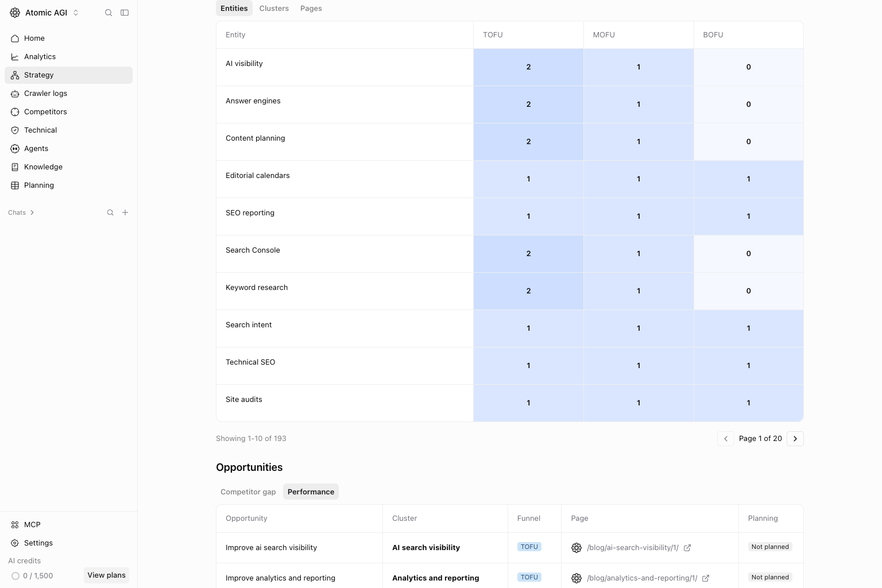Open /blog/ai-search-visibility/1/ page link

(x=633, y=548)
